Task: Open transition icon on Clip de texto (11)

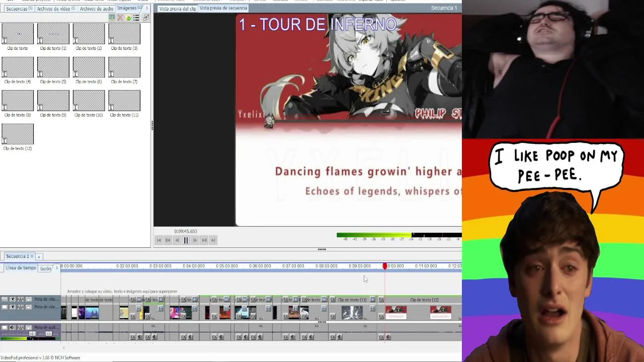Action: (372, 300)
